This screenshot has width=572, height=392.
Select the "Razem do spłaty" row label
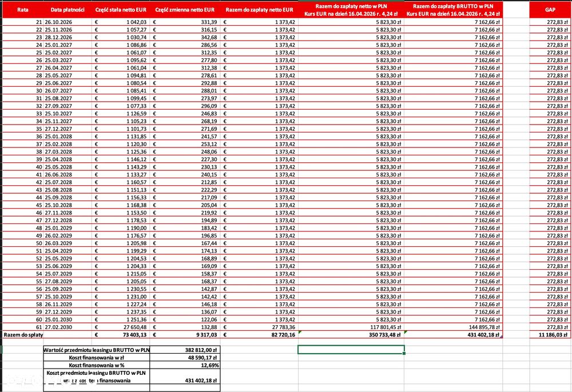click(x=23, y=335)
